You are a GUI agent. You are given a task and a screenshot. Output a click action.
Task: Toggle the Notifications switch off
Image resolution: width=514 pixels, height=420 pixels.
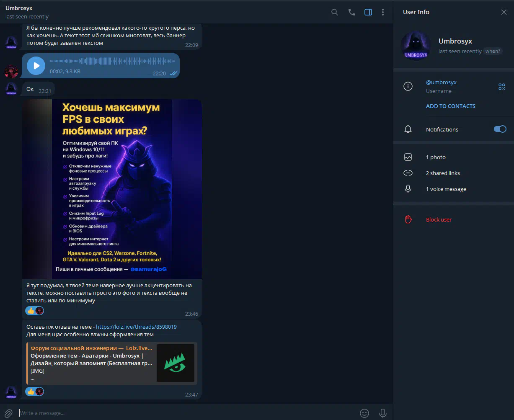pyautogui.click(x=500, y=129)
